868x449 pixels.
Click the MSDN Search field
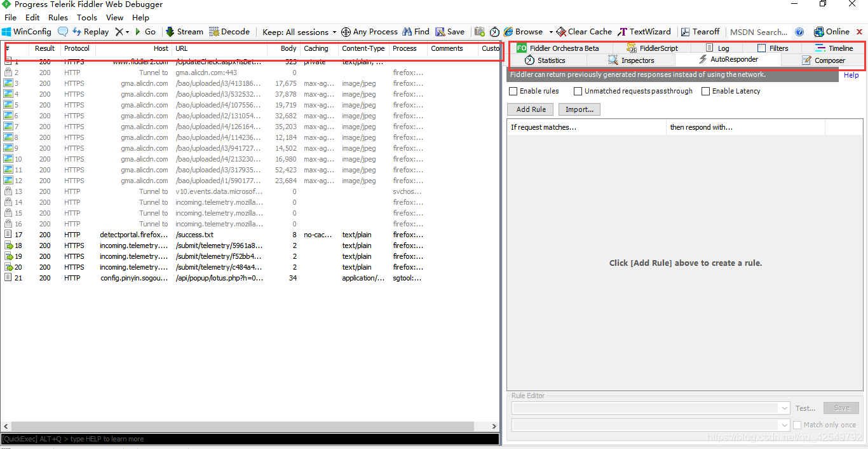click(759, 32)
